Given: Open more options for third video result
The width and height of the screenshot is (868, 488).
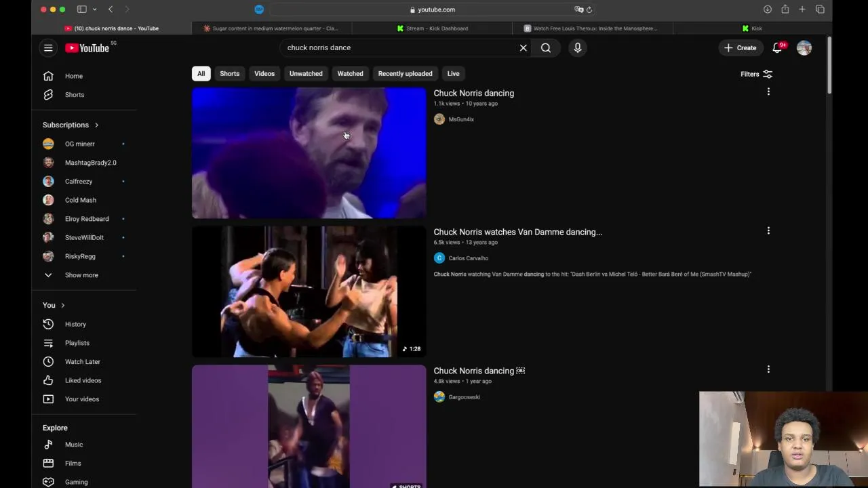Looking at the screenshot, I should [x=768, y=369].
